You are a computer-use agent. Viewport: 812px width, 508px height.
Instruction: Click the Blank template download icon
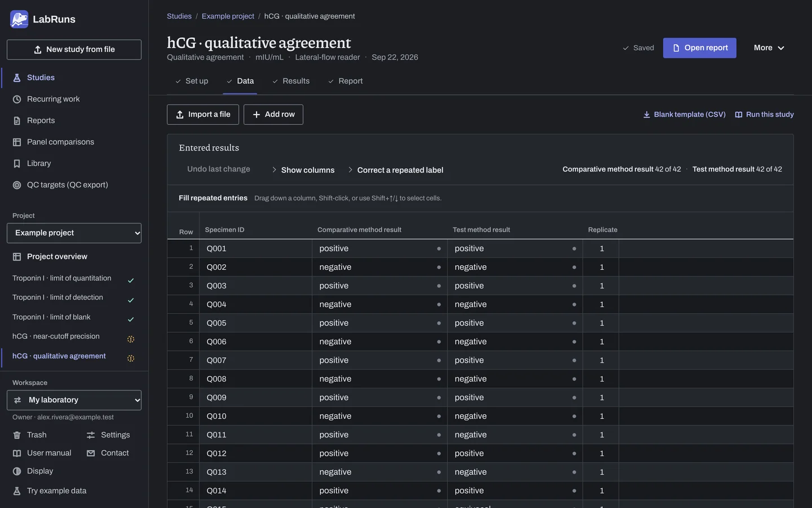point(647,115)
